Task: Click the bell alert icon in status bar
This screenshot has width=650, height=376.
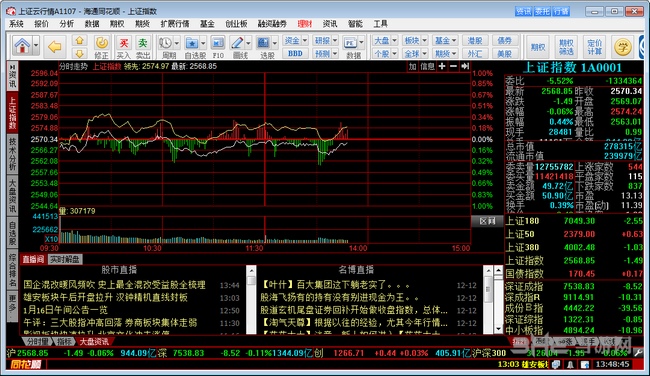Action: coord(571,364)
